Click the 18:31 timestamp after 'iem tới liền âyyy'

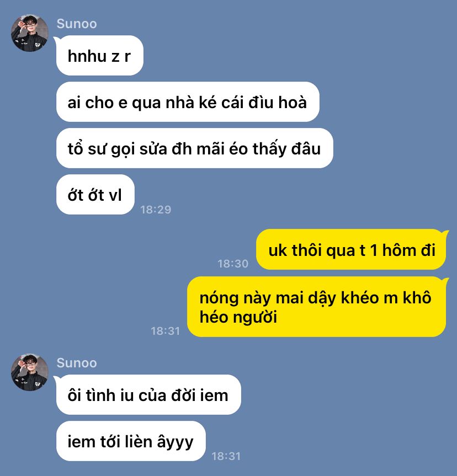point(226,456)
